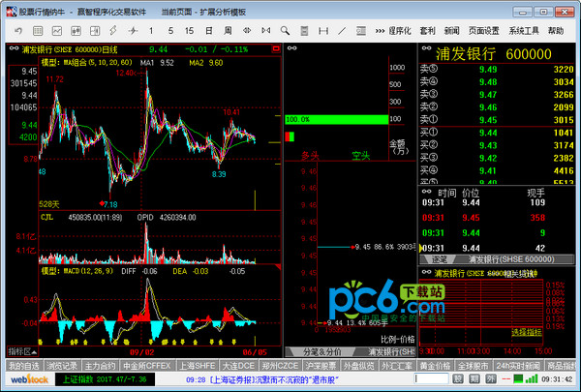Open the 页面设置 menu
Screen dimensions: 581x392
(x=484, y=31)
